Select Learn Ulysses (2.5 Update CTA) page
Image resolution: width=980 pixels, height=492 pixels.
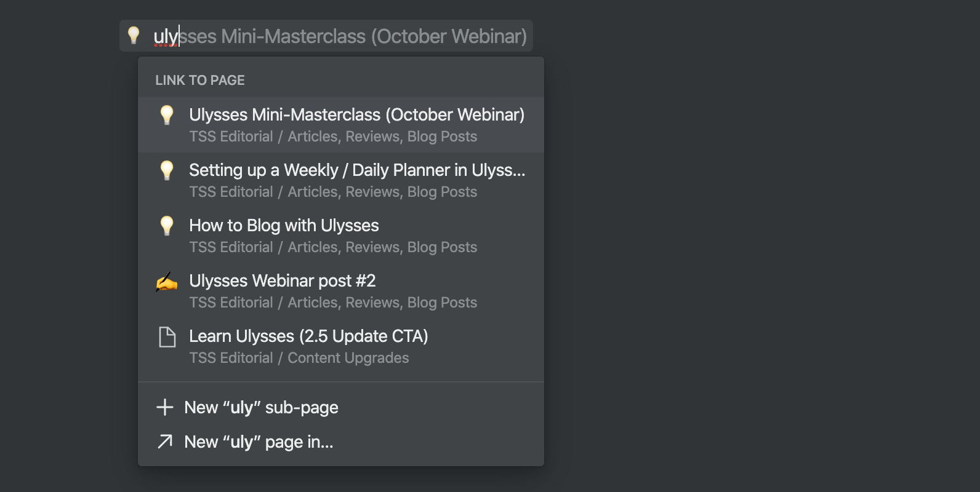coord(341,346)
